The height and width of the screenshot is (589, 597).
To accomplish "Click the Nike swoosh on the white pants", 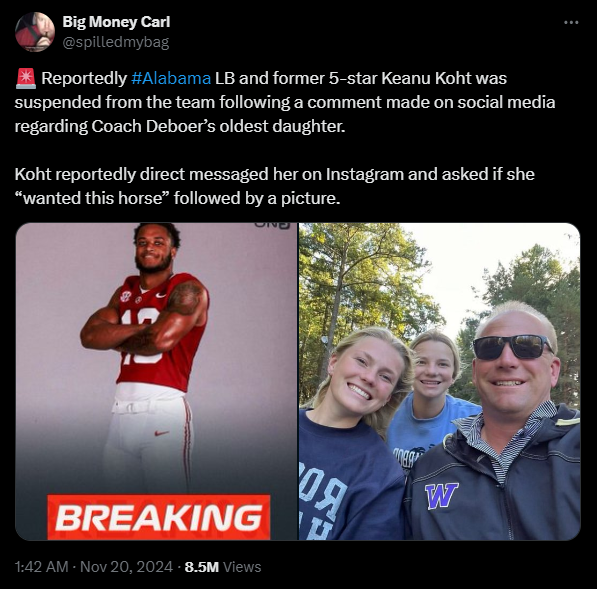I will pos(161,433).
